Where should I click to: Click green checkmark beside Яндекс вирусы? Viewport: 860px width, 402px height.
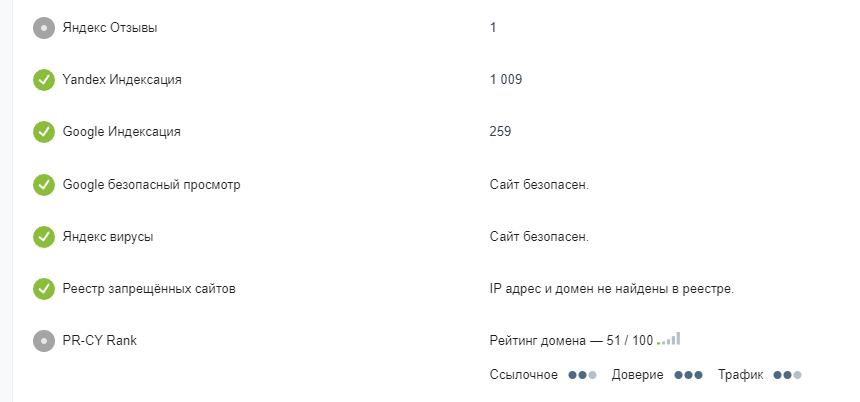(44, 237)
